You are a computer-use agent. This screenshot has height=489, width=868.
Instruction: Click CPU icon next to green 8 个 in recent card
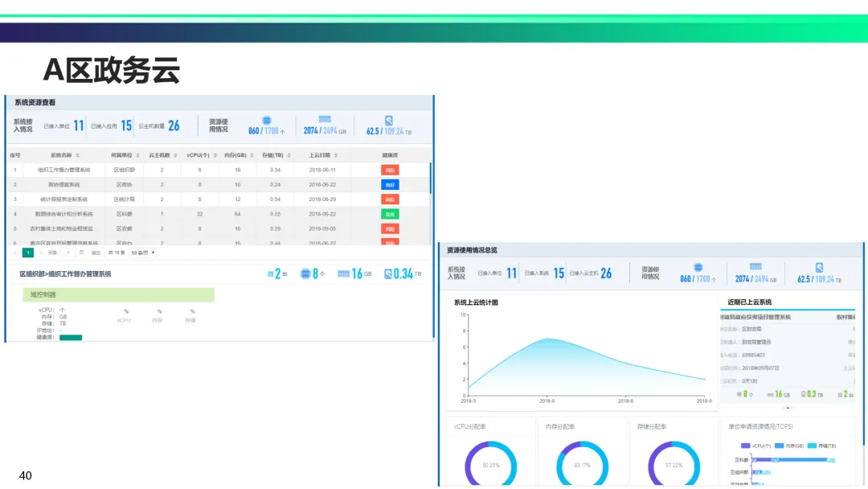click(x=739, y=394)
